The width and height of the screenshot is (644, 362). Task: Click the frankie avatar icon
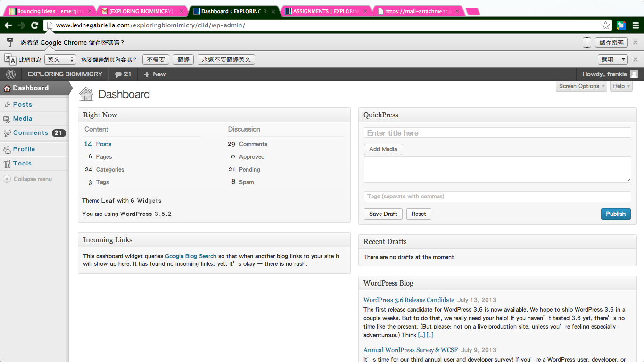tap(634, 74)
